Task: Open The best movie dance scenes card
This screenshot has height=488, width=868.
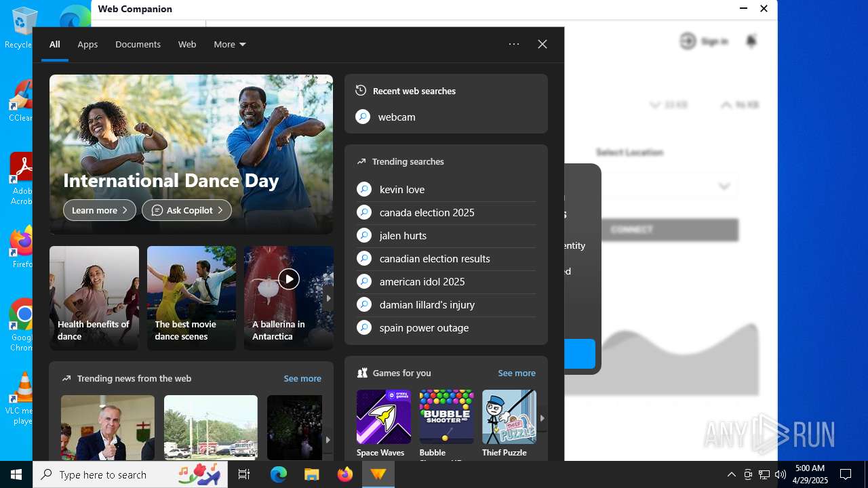Action: 192,298
